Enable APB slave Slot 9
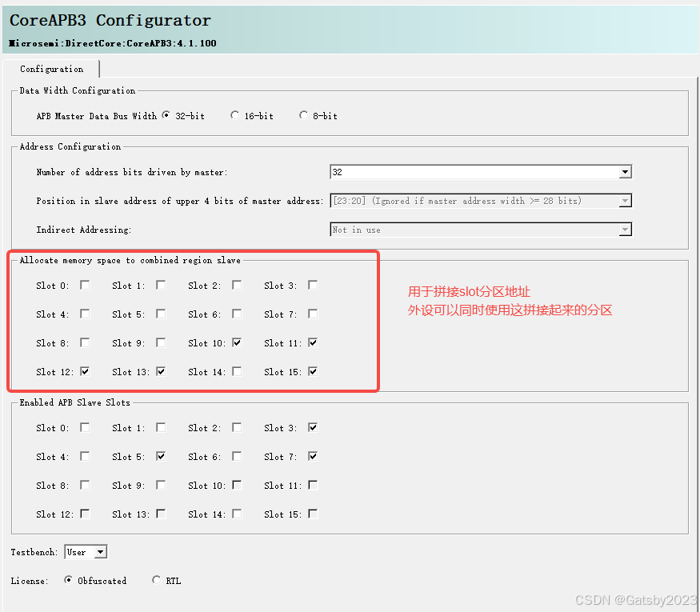 pyautogui.click(x=161, y=485)
